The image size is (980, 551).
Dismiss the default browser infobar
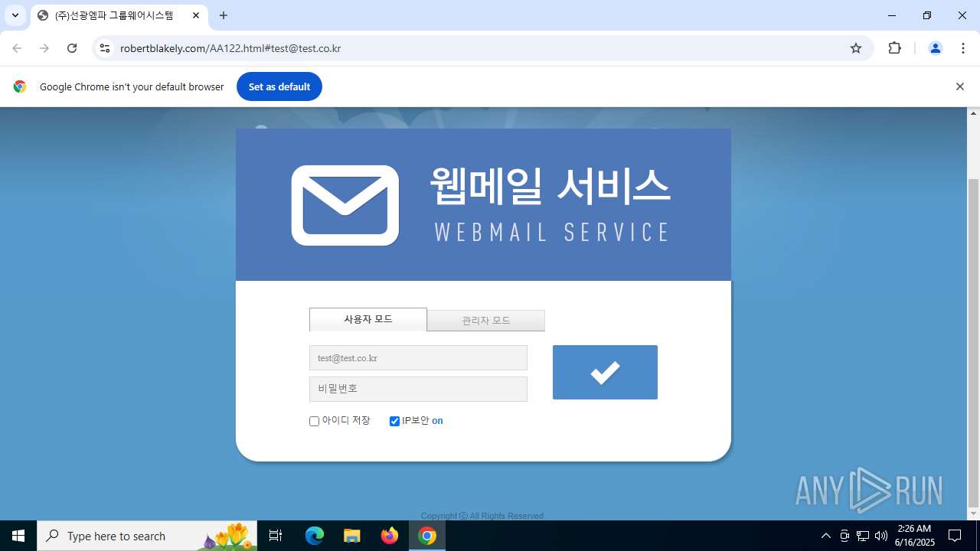pos(959,86)
